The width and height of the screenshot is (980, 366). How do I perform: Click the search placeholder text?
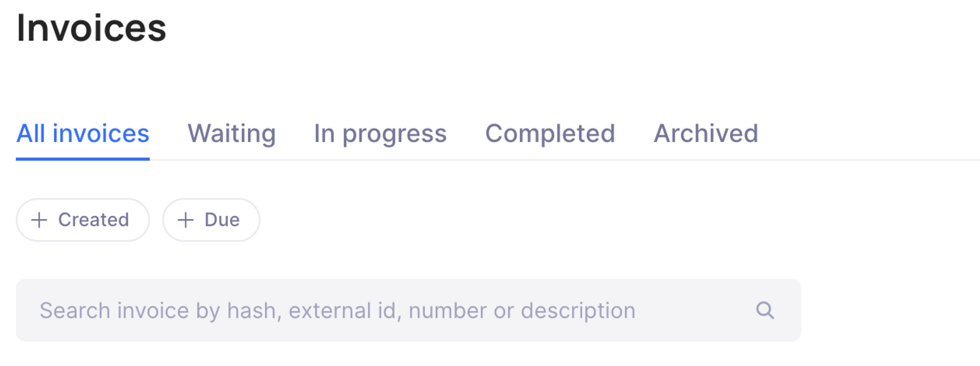(x=337, y=311)
